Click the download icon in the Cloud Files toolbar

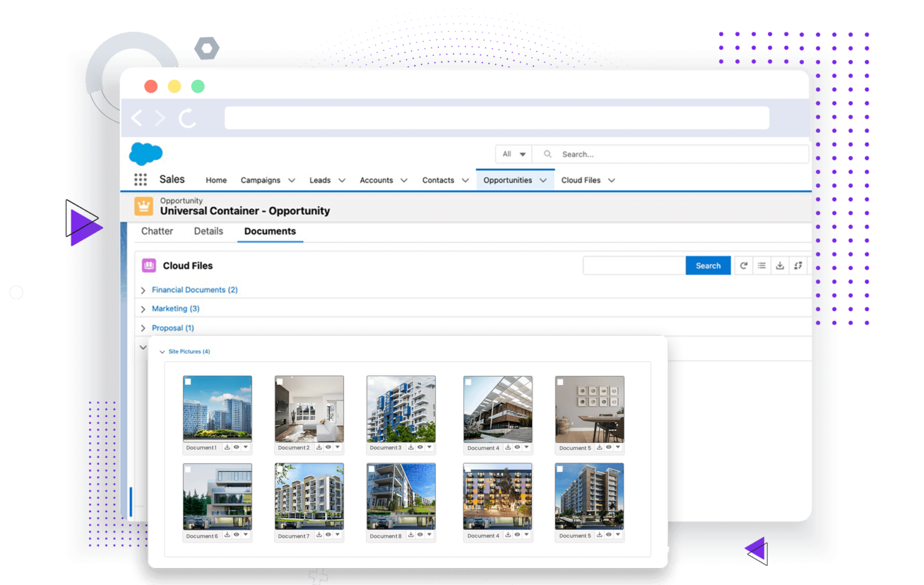780,265
